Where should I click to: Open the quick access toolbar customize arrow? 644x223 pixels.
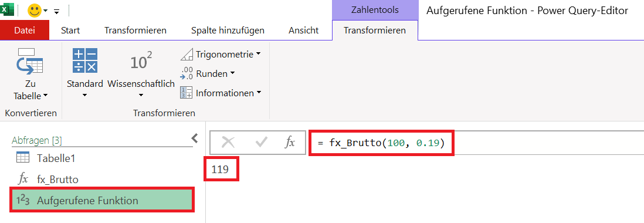coord(57,12)
